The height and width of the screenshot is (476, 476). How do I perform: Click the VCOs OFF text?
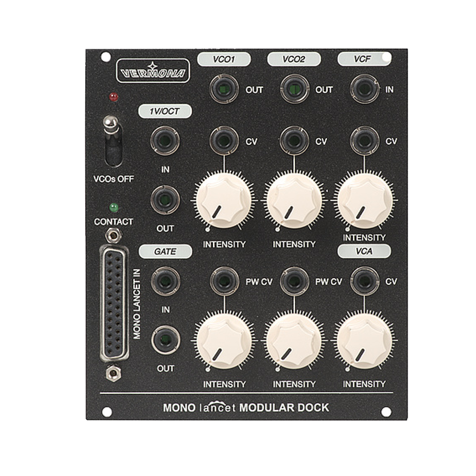coord(114,179)
